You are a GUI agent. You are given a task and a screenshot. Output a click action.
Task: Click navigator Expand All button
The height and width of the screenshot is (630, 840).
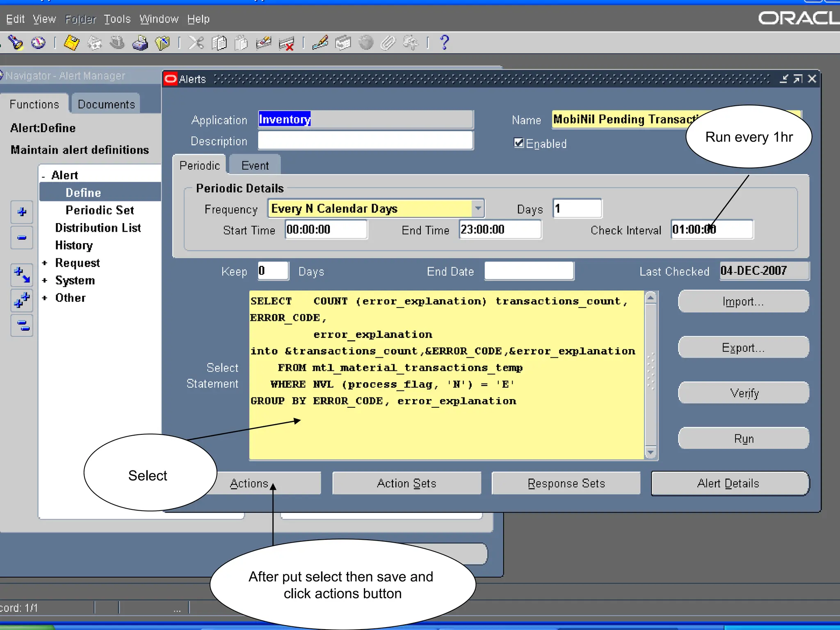pyautogui.click(x=22, y=300)
